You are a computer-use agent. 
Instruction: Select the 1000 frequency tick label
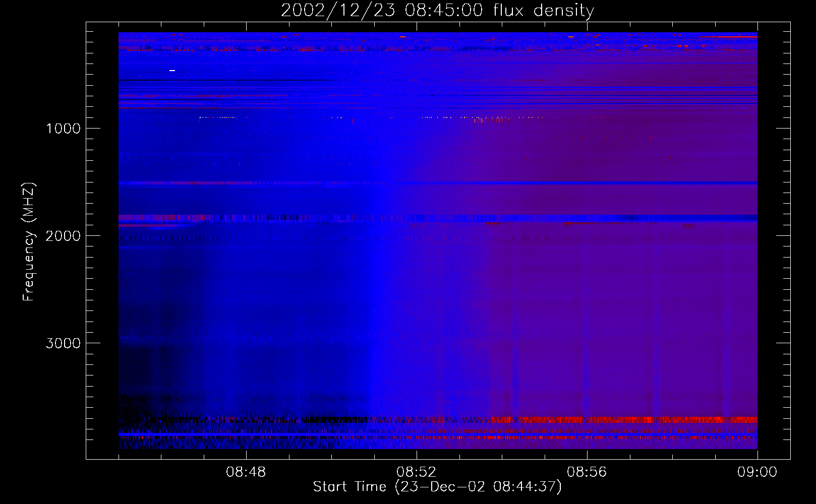[x=64, y=129]
